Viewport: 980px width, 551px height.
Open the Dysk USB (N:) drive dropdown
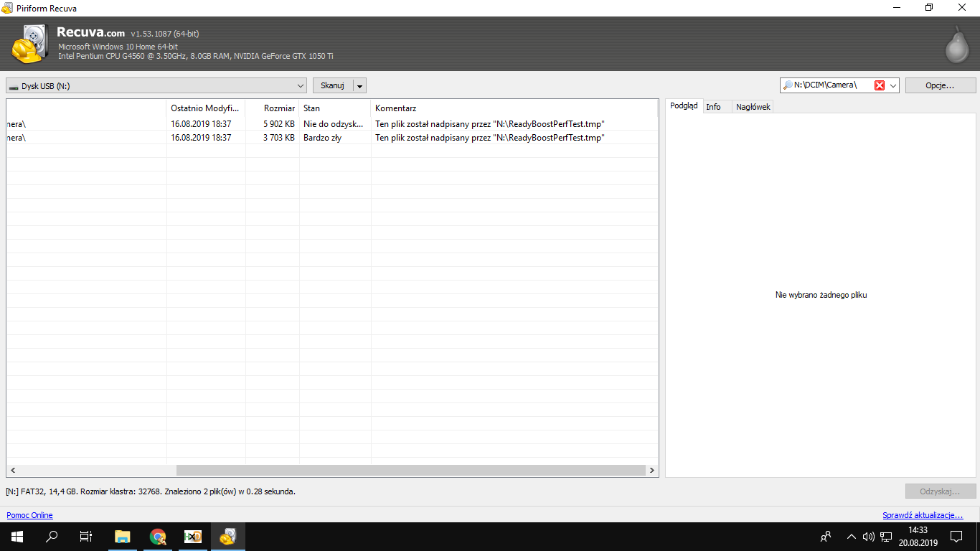tap(156, 86)
